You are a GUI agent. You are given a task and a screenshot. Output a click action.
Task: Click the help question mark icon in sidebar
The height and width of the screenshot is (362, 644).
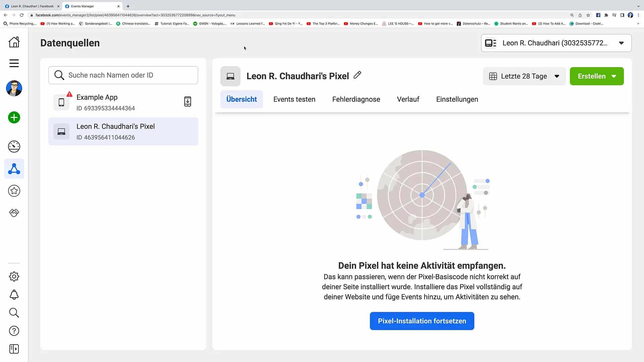[x=14, y=330]
